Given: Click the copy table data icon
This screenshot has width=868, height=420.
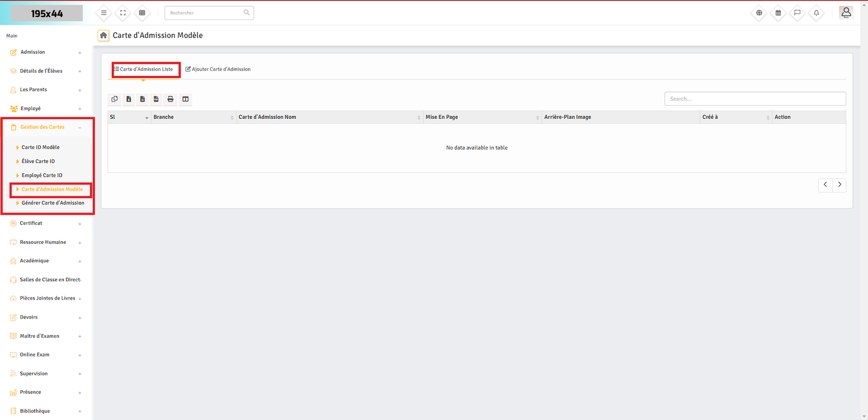Looking at the screenshot, I should (114, 99).
